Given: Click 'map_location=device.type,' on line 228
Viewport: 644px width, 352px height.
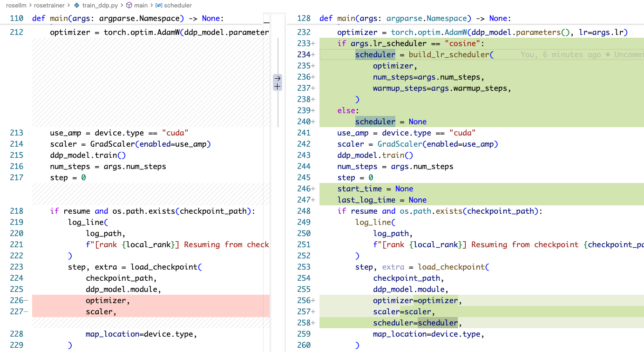Looking at the screenshot, I should point(141,334).
